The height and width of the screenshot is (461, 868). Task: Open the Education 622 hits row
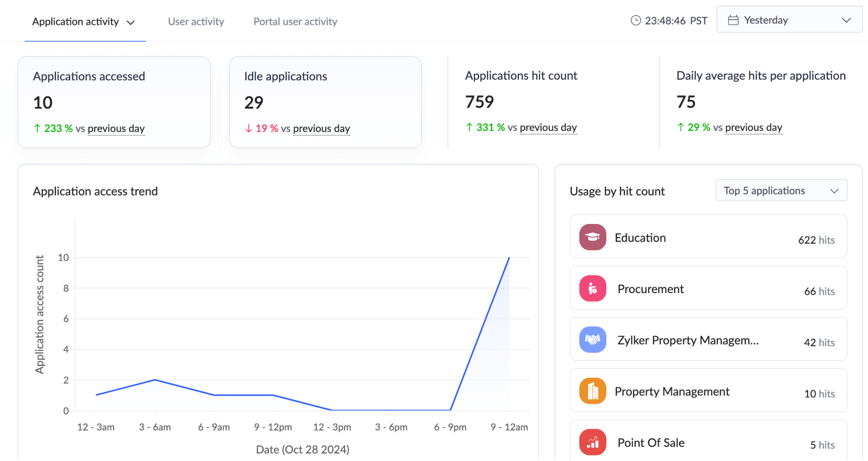point(708,237)
